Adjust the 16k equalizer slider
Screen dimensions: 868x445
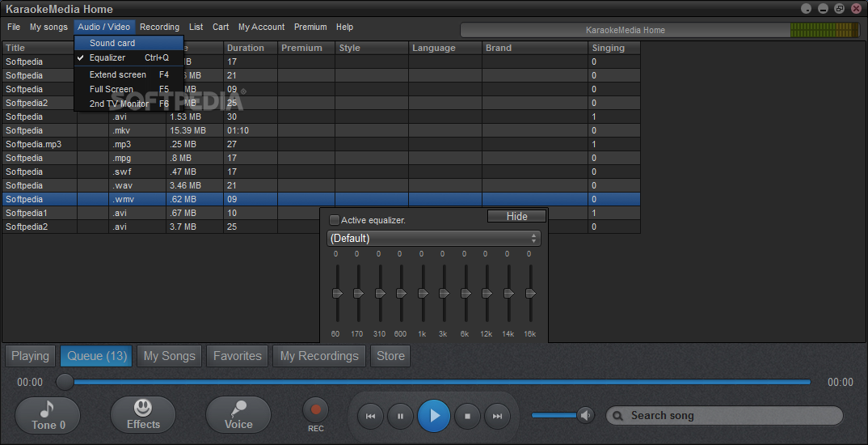[x=529, y=293]
